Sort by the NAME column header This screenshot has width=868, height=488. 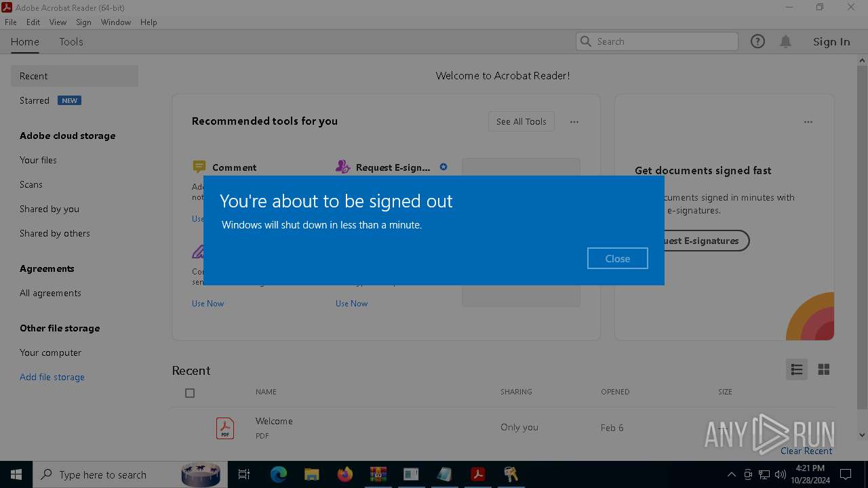266,392
